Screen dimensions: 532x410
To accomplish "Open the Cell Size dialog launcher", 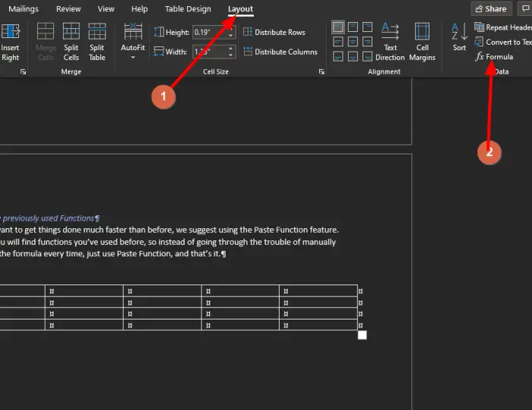I will coord(321,72).
